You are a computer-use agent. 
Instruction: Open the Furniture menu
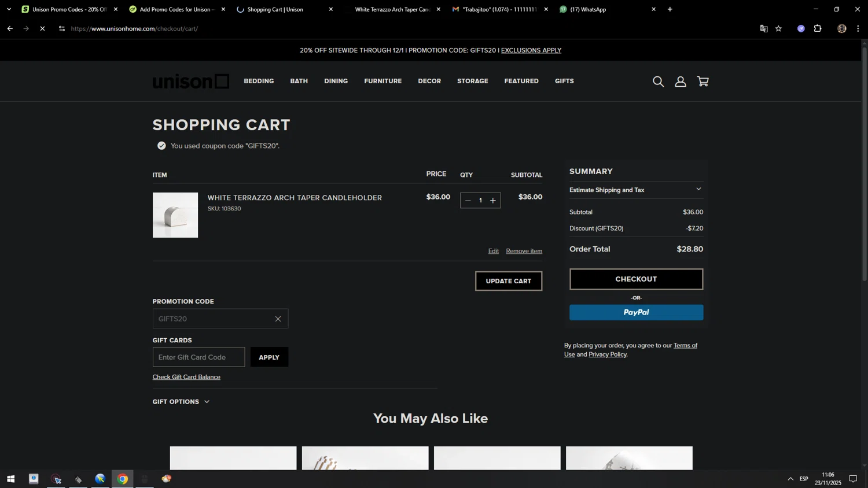[x=382, y=81]
